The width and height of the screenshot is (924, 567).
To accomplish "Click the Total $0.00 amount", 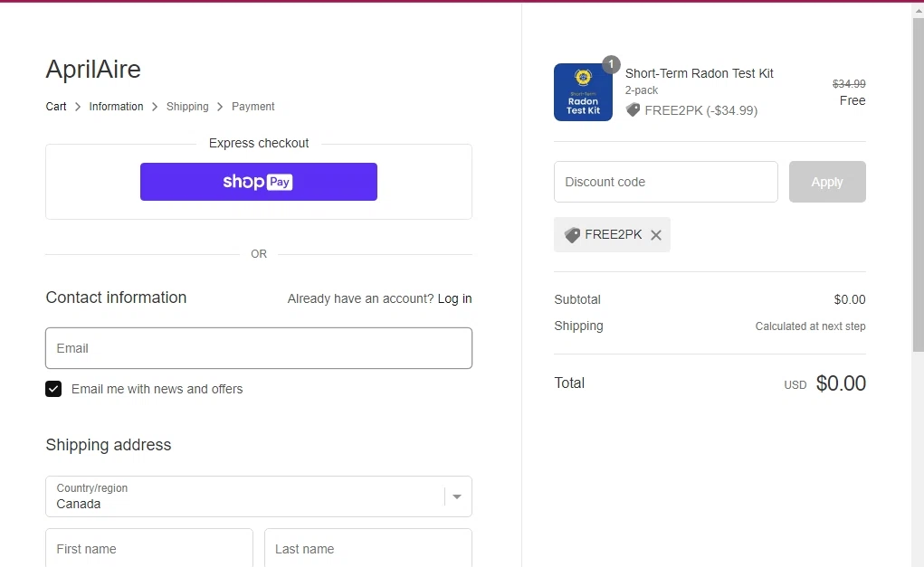I will click(x=841, y=383).
